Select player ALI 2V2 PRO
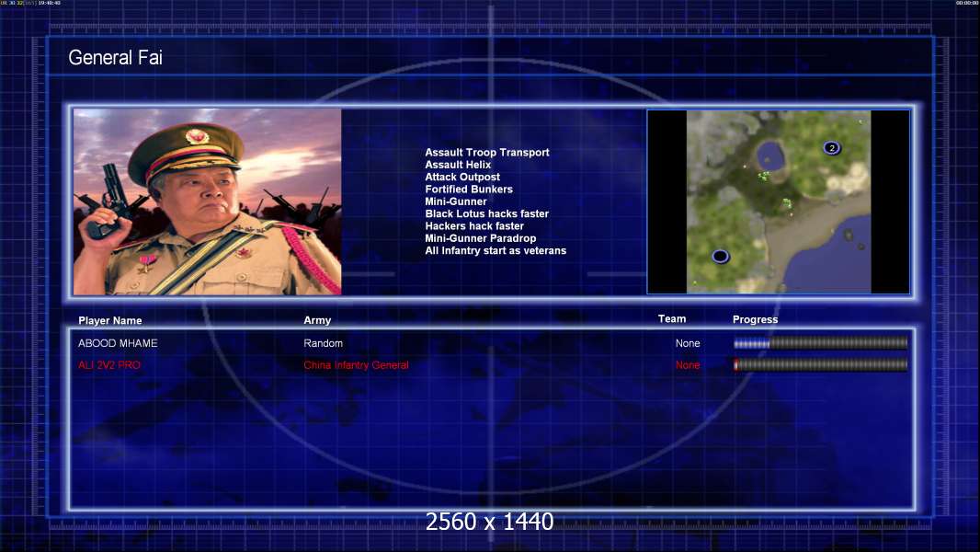The height and width of the screenshot is (552, 980). tap(109, 365)
